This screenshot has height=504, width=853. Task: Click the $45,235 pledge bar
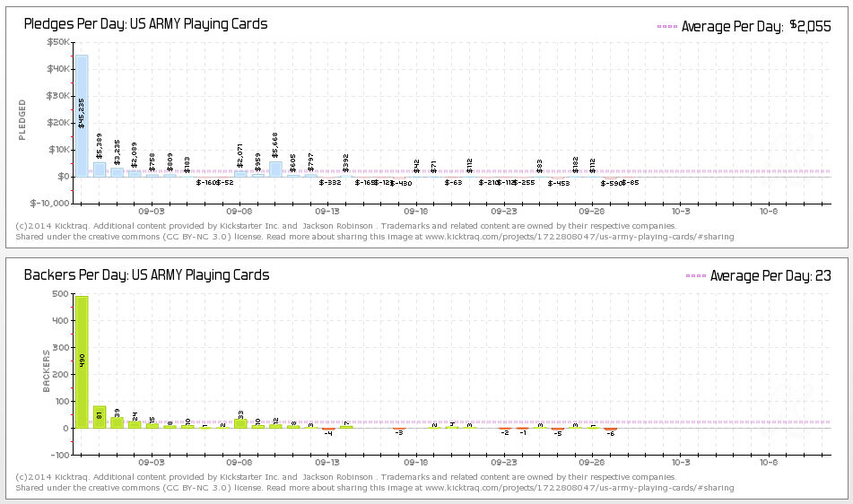[82, 115]
